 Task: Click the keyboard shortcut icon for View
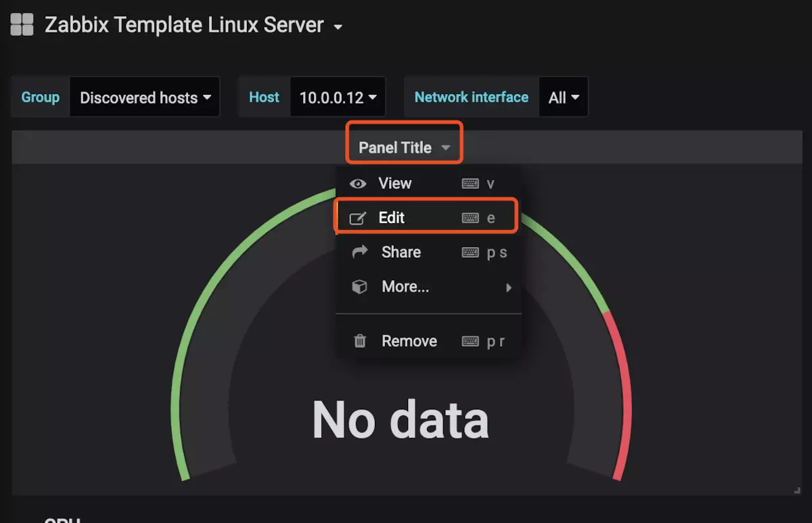click(470, 183)
